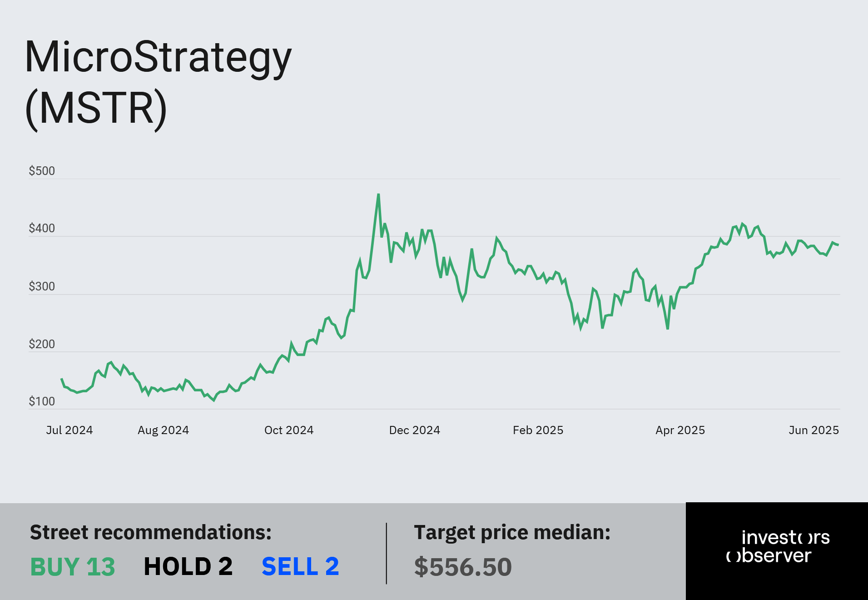Click the Apr 2025 axis label
This screenshot has width=868, height=600.
680,430
